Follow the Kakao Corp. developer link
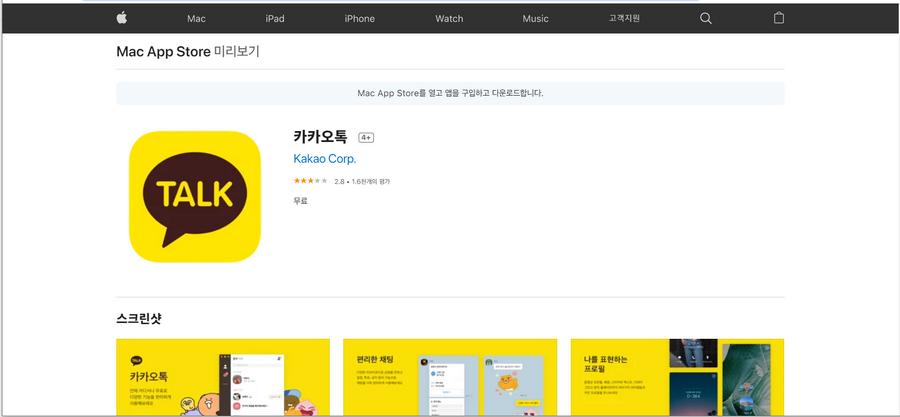The image size is (900, 417). tap(325, 159)
